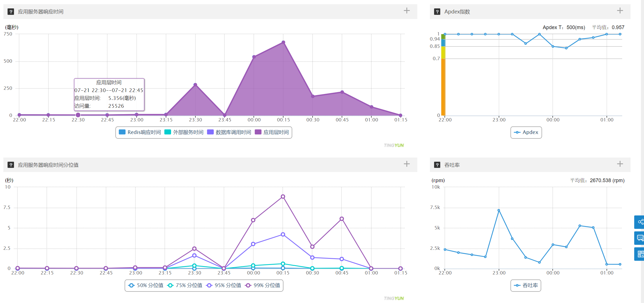Expand the 吞吐率 panel via plus
Image resolution: width=644 pixels, height=303 pixels.
tap(620, 164)
